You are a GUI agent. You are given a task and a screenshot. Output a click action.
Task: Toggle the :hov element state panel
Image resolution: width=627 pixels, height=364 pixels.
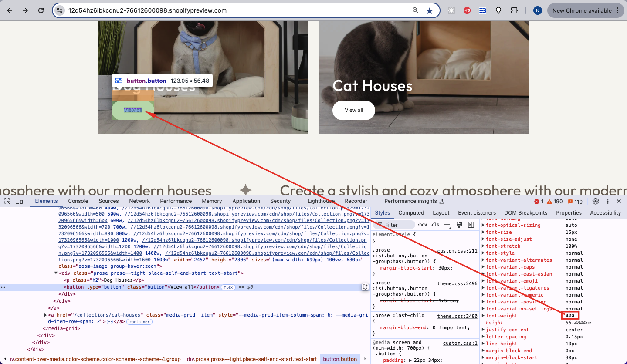pos(422,225)
